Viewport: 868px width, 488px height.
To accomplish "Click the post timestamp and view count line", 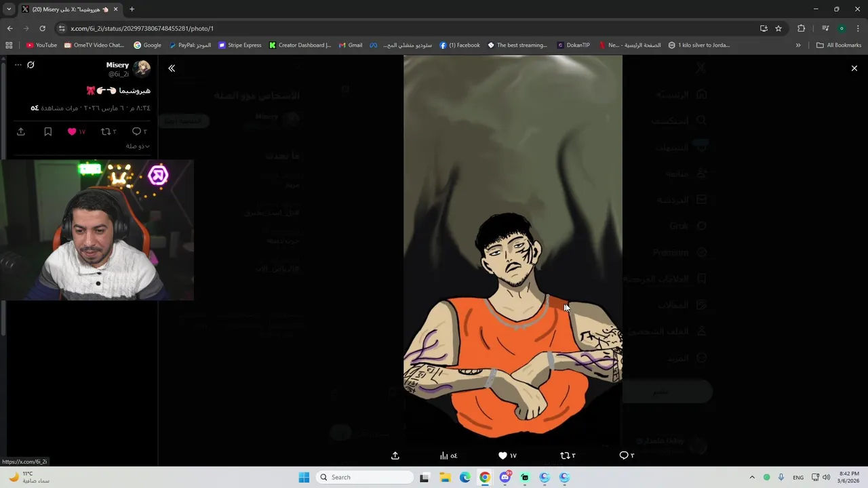I will [90, 108].
